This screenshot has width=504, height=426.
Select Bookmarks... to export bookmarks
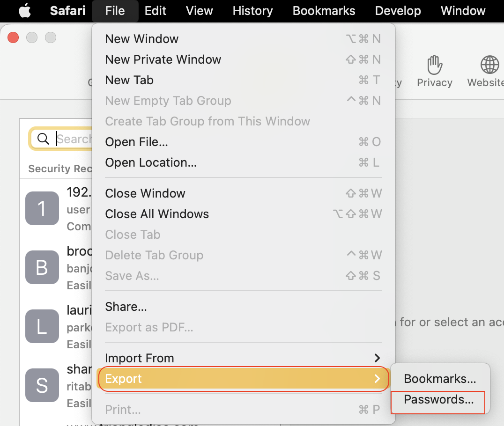tap(439, 378)
